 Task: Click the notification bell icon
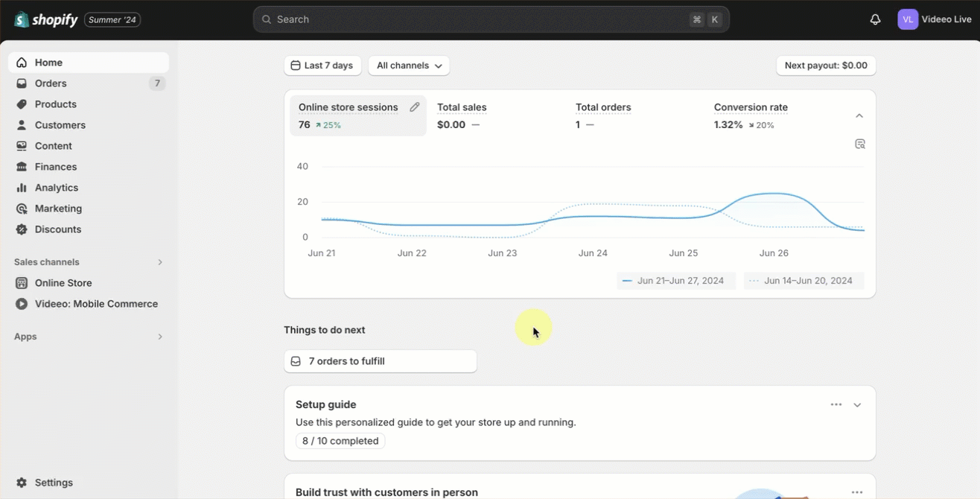(875, 19)
